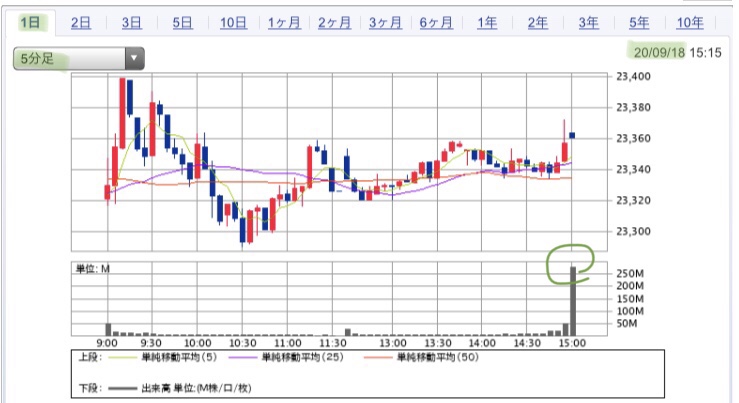Viewport: 739px width, 403px height.
Task: Click the green 5-period average line swatch
Action: (x=123, y=358)
